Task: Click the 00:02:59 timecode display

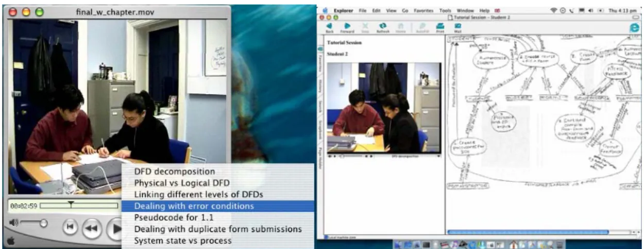Action: coord(23,206)
